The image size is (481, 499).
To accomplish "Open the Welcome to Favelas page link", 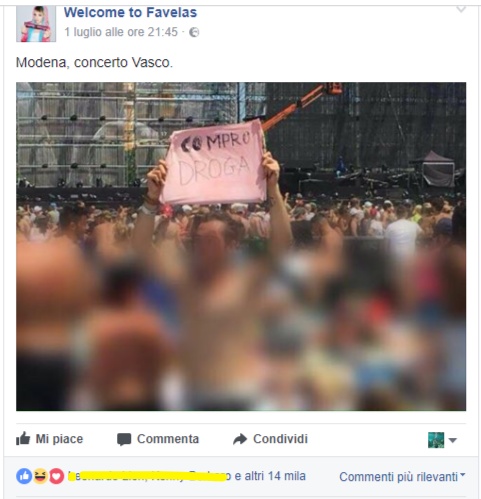I will [x=130, y=12].
